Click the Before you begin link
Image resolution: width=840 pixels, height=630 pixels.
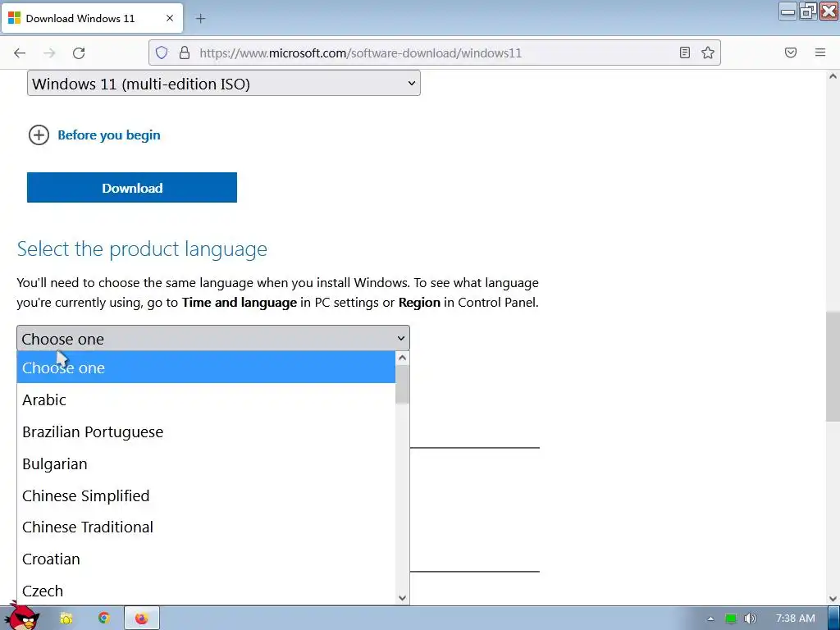tap(109, 135)
